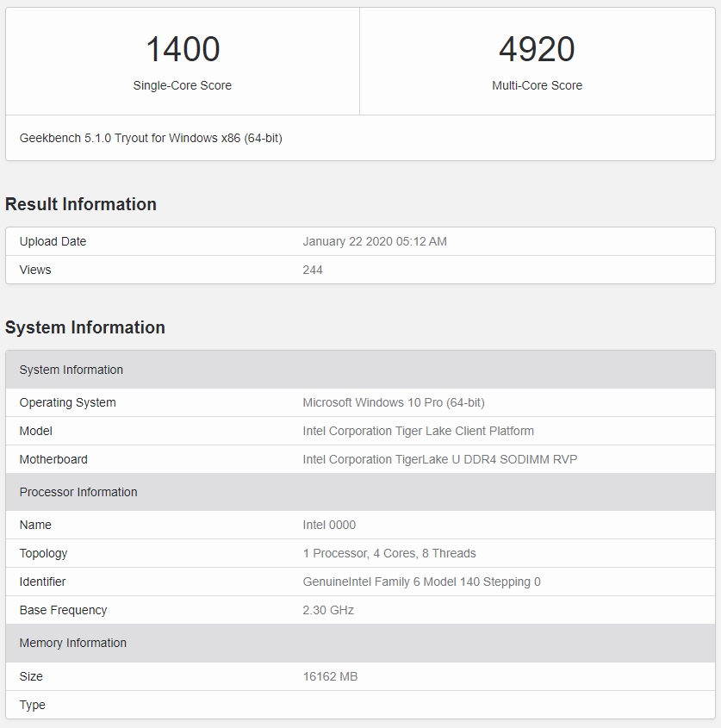
Task: Click the Views count 244
Action: 313,270
